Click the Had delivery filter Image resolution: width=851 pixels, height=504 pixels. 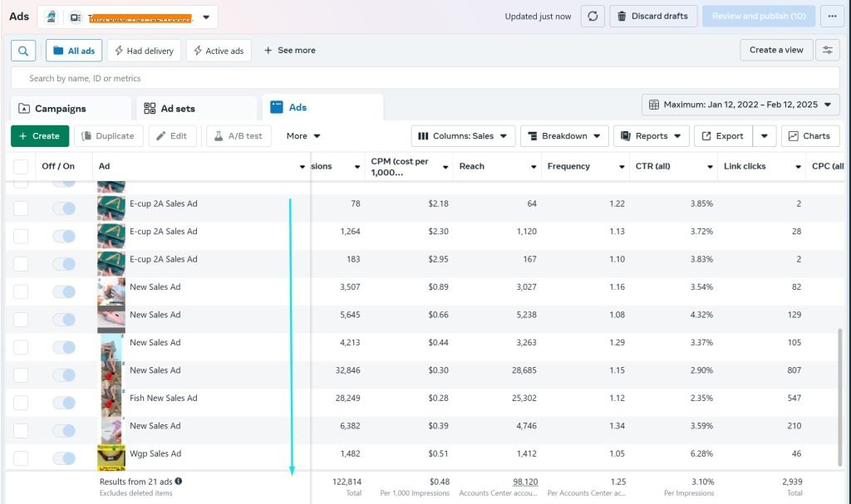coord(144,51)
